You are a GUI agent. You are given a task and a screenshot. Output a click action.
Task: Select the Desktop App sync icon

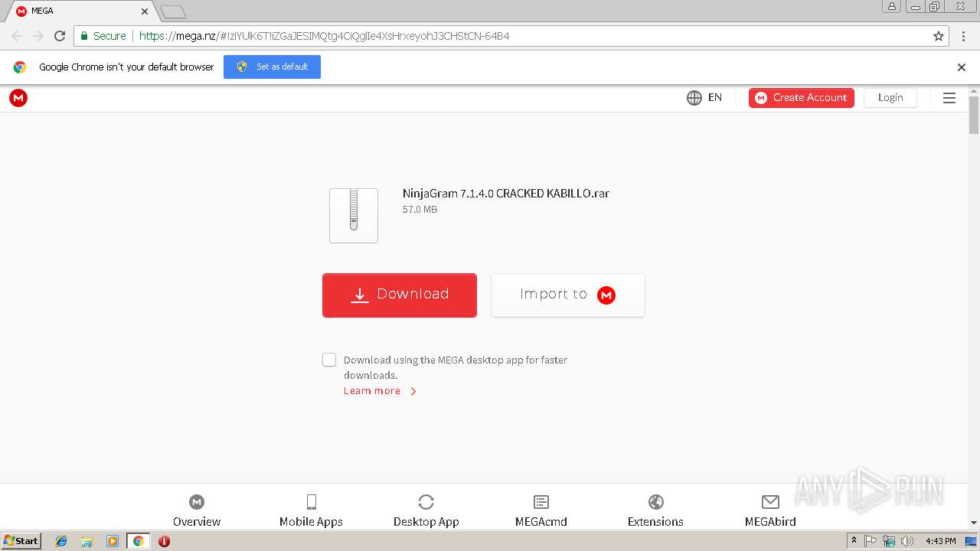(x=426, y=502)
